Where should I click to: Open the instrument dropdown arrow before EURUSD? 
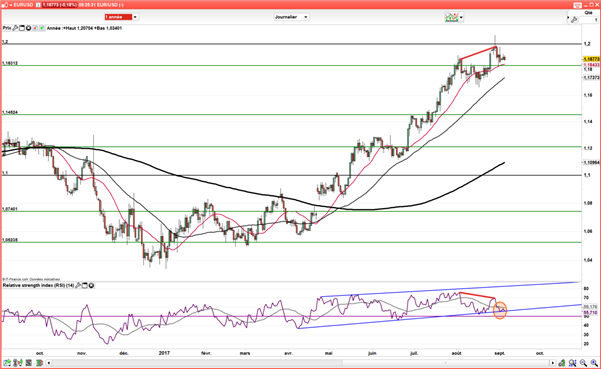click(x=10, y=5)
